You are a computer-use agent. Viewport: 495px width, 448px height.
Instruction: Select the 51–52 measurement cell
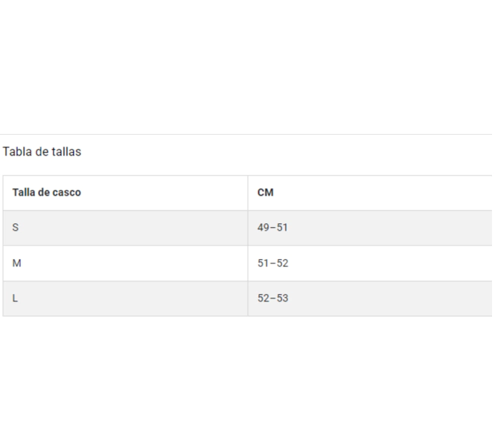(370, 263)
